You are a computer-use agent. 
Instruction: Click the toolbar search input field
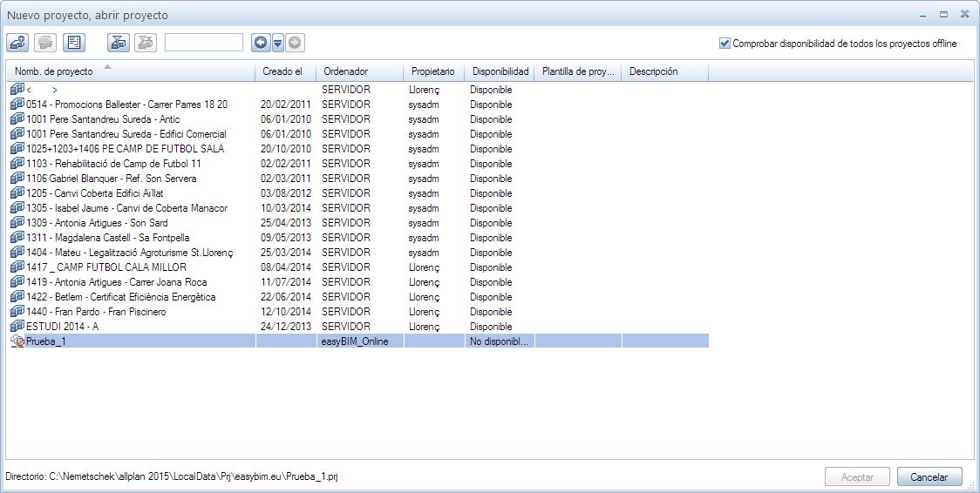click(204, 43)
